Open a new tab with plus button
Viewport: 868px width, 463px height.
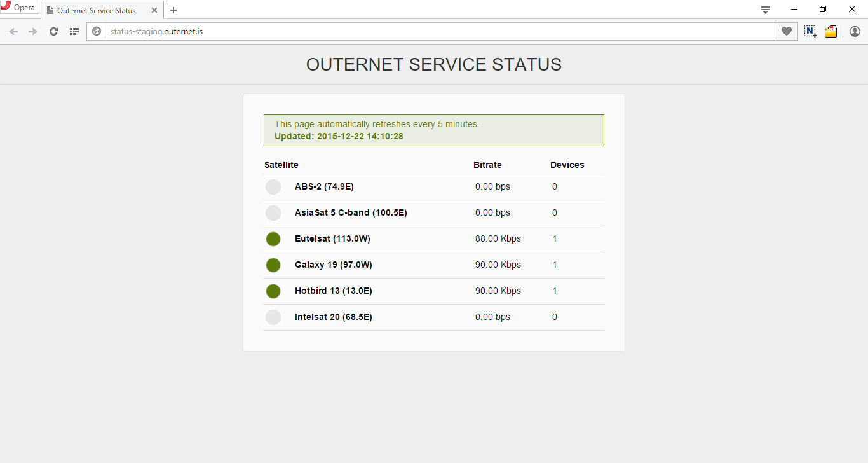pos(173,10)
